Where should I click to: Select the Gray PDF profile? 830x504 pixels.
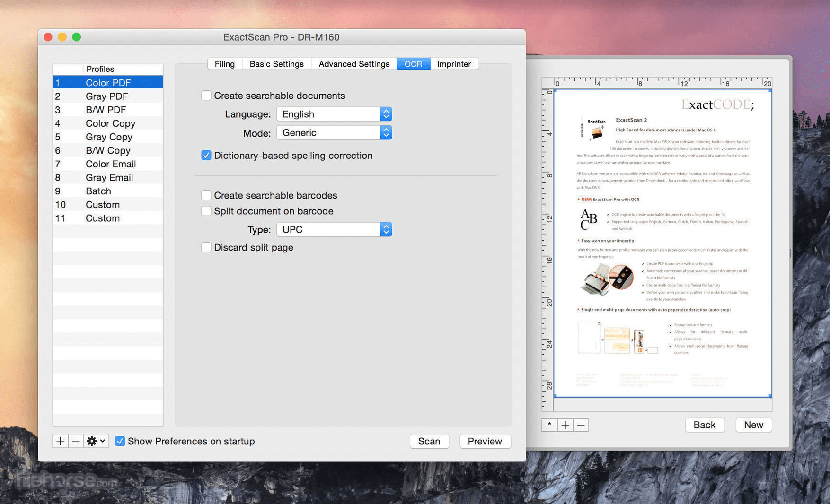[x=108, y=96]
